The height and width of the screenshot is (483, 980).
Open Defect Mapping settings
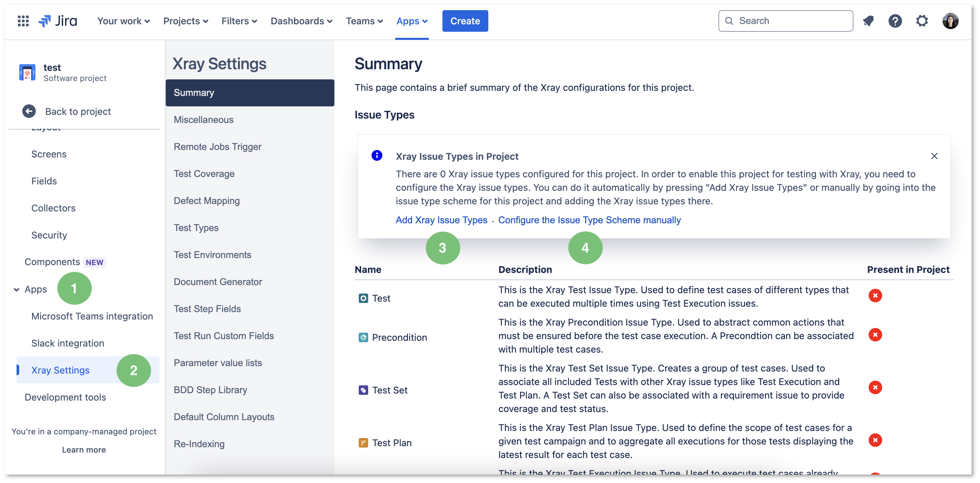point(207,201)
